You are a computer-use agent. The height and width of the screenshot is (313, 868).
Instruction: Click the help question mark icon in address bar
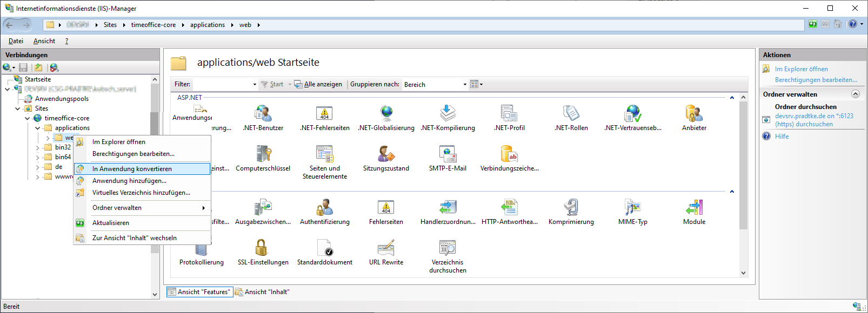pyautogui.click(x=853, y=24)
